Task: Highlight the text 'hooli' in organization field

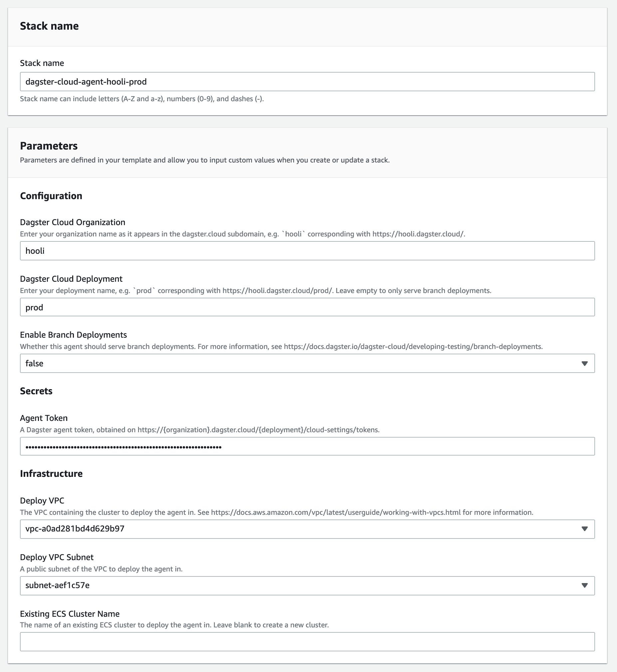Action: [35, 250]
